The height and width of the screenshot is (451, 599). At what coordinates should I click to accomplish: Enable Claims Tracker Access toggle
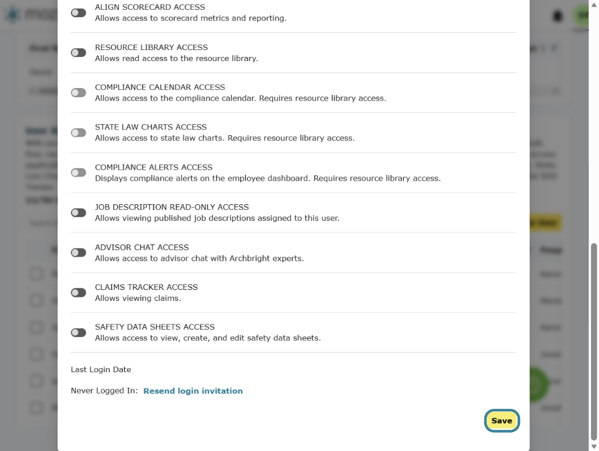tap(78, 293)
